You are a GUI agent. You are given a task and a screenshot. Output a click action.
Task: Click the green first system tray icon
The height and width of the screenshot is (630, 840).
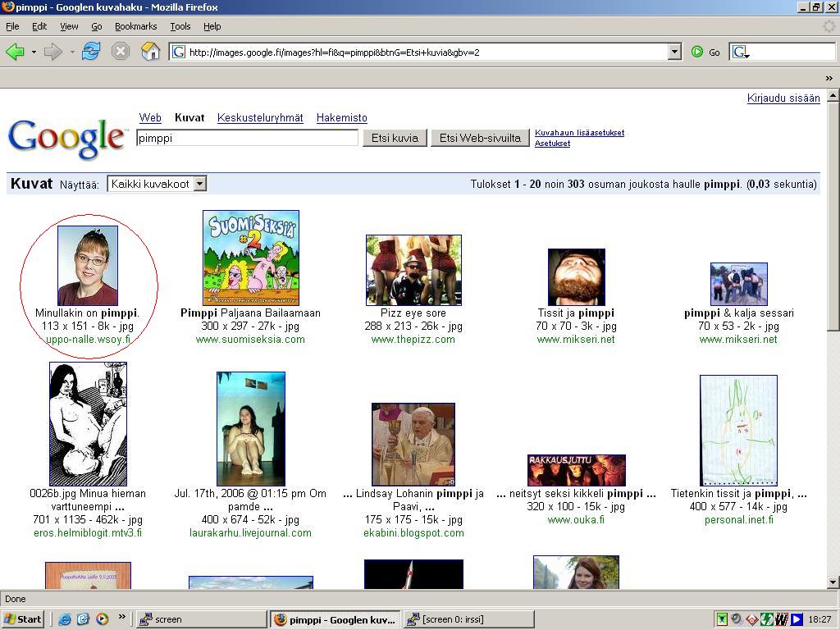pos(722,619)
